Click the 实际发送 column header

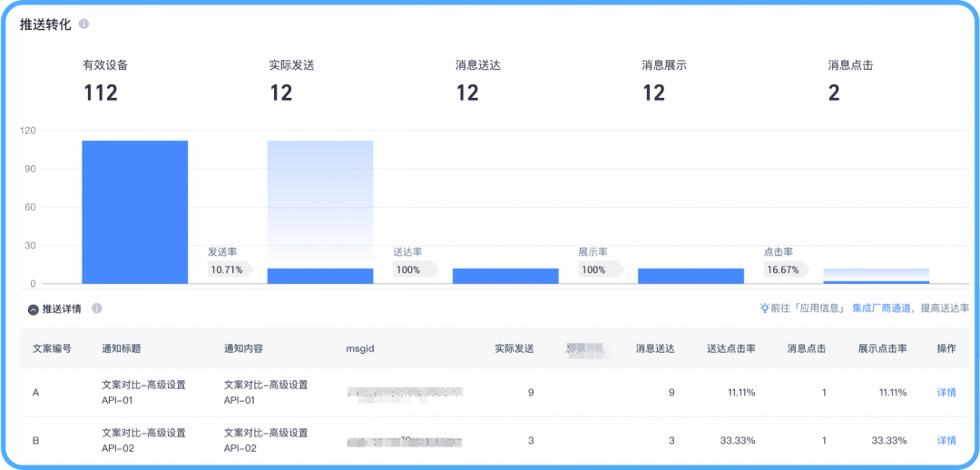[x=514, y=348]
